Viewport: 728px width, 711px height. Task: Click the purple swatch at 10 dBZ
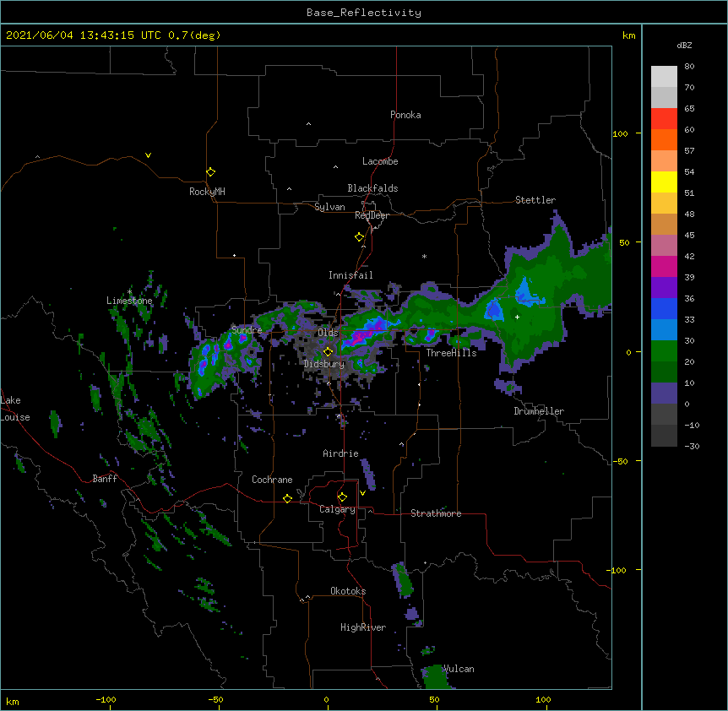pyautogui.click(x=664, y=393)
